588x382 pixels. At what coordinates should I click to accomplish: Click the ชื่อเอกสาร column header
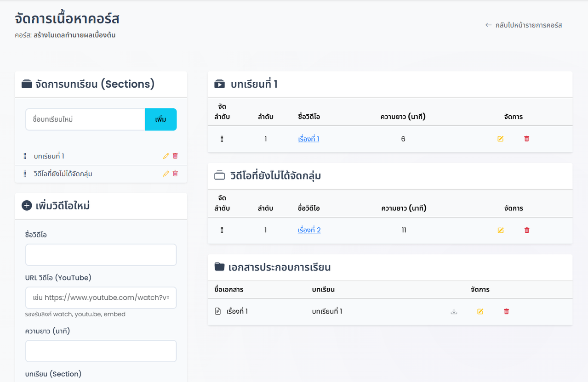(229, 290)
